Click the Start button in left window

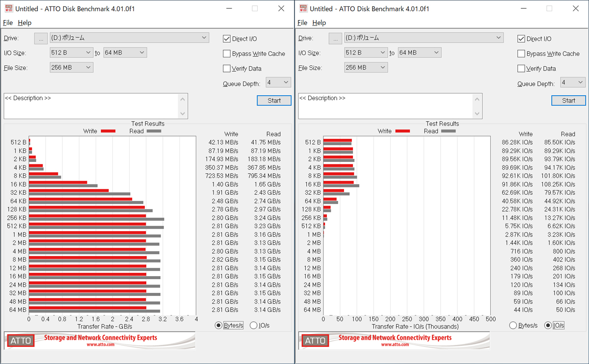click(x=274, y=101)
